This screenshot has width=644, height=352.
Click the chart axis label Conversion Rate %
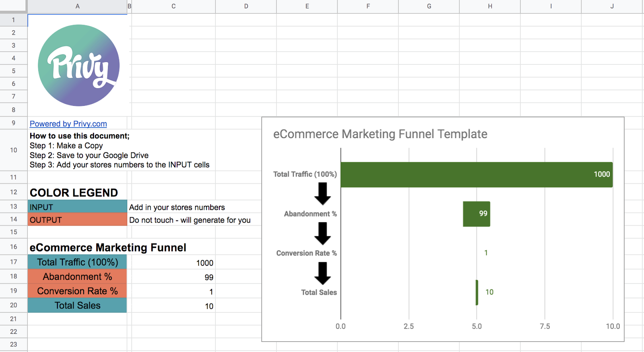pyautogui.click(x=307, y=253)
